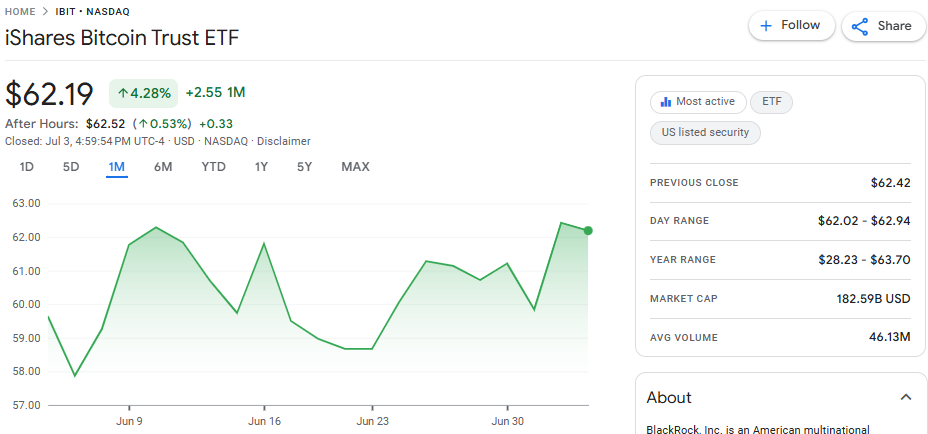Click the up arrow in the 4.28% badge
Image resolution: width=928 pixels, height=434 pixels.
click(x=123, y=93)
